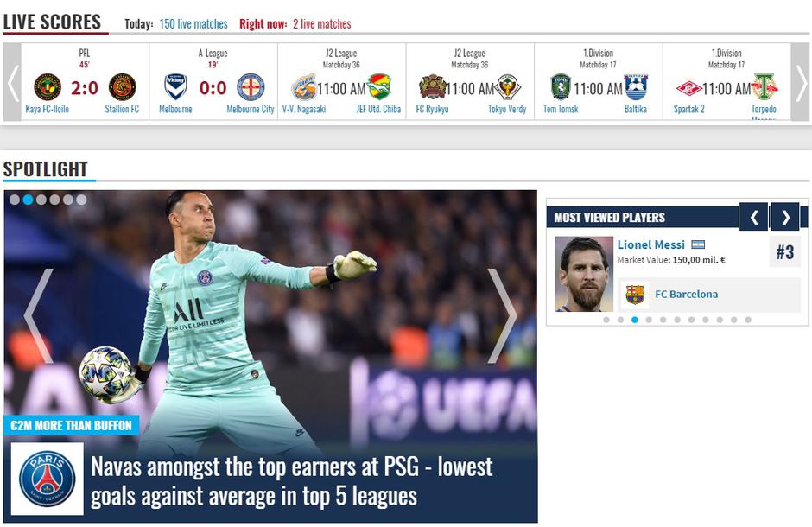Go to next spotlight slide arrow
This screenshot has width=812, height=527.
502,315
